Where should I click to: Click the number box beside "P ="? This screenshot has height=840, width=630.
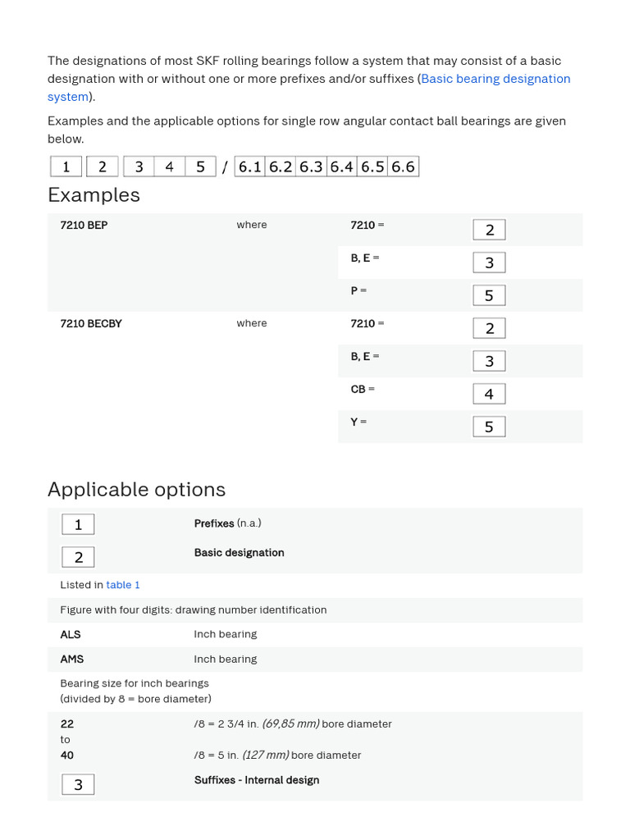pyautogui.click(x=489, y=295)
